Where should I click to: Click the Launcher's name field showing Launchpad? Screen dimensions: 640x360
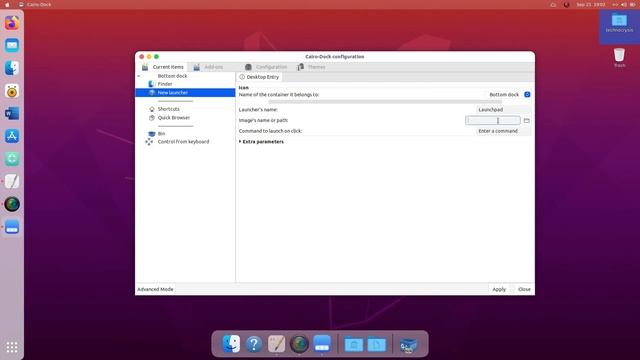click(x=504, y=109)
